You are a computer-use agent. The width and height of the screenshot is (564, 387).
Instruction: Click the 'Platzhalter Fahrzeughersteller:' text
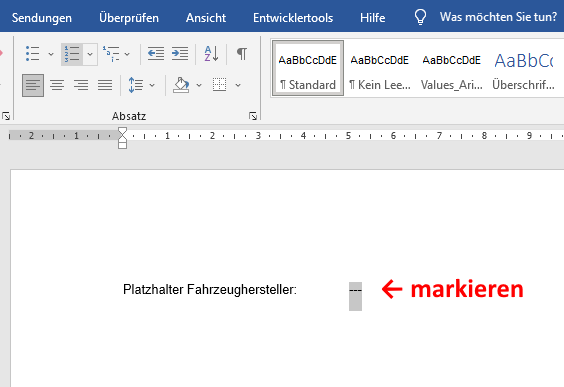click(x=210, y=290)
